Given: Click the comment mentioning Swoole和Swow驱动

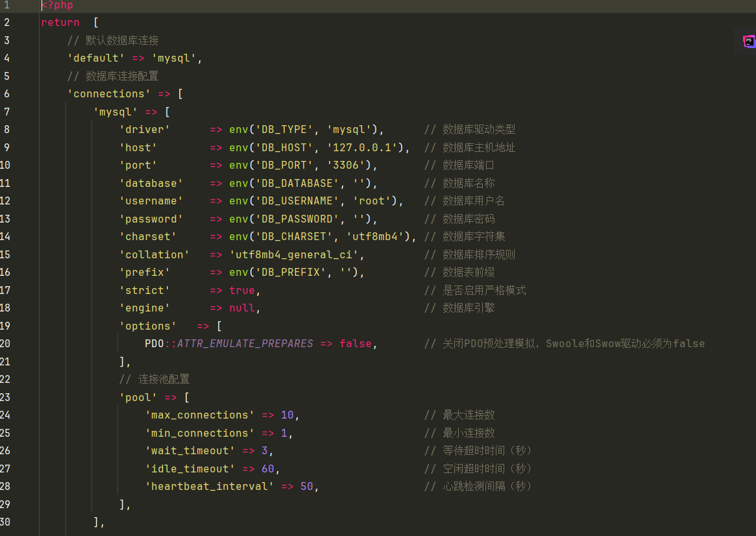Looking at the screenshot, I should coord(564,344).
